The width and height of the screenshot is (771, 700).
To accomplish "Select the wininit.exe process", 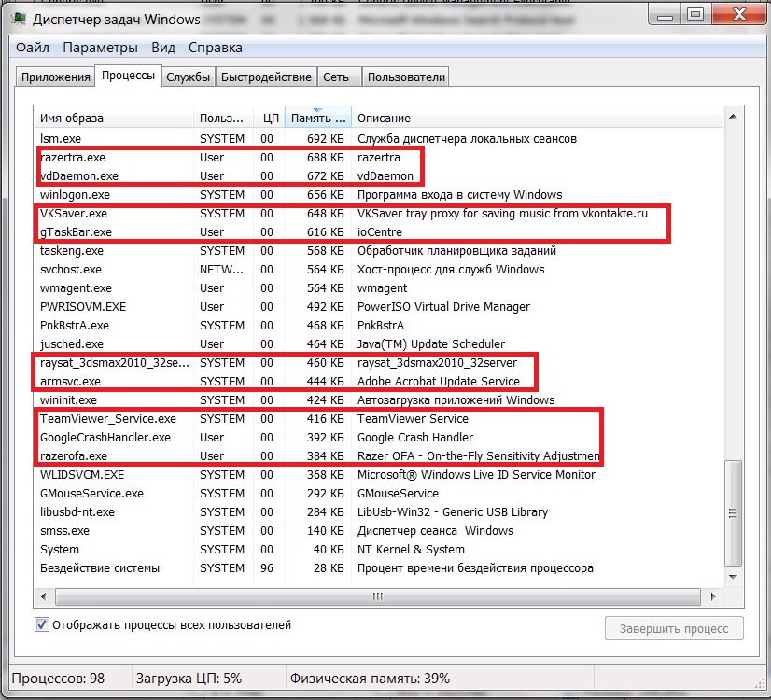I will (379, 400).
